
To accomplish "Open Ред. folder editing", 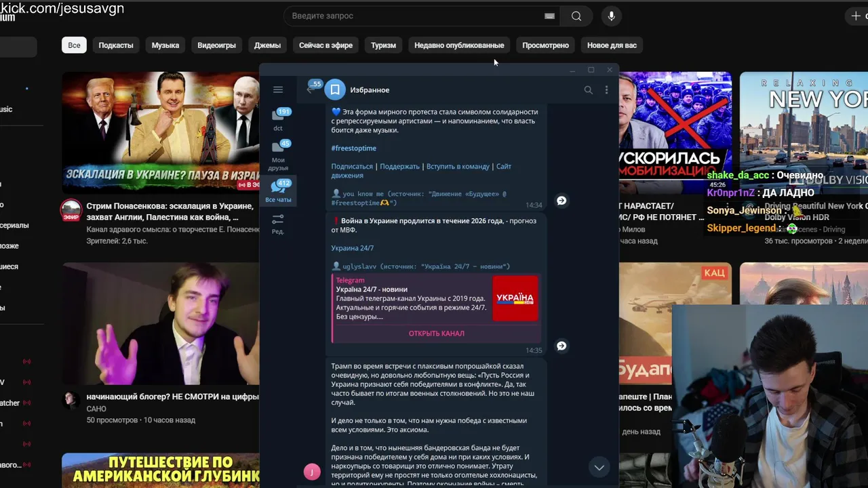I will pos(278,224).
